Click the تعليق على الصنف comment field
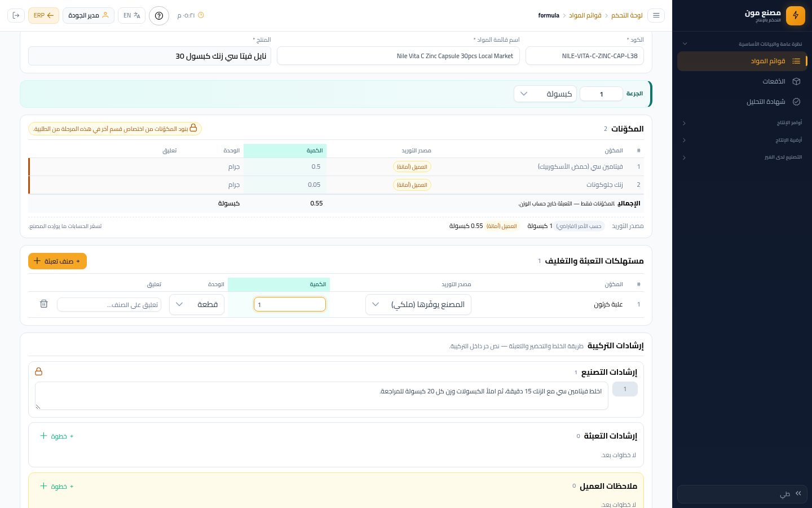The height and width of the screenshot is (508, 812). click(109, 304)
